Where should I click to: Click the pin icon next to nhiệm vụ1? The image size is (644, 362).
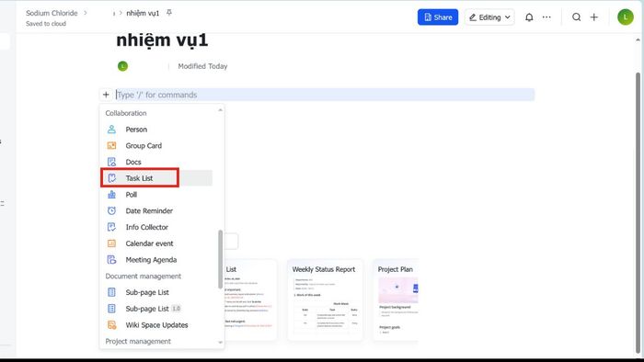tap(168, 13)
